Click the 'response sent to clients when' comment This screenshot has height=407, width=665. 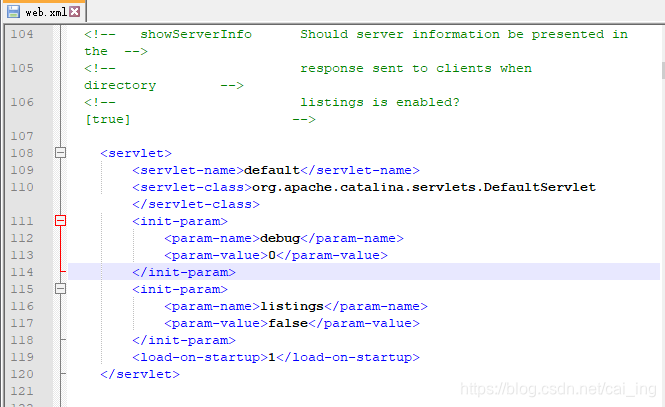[416, 68]
